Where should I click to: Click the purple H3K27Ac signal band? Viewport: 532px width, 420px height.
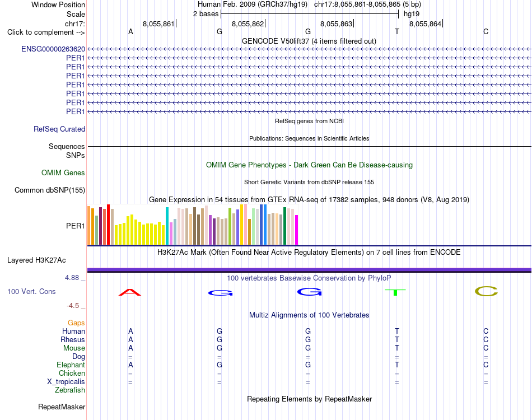pos(309,270)
